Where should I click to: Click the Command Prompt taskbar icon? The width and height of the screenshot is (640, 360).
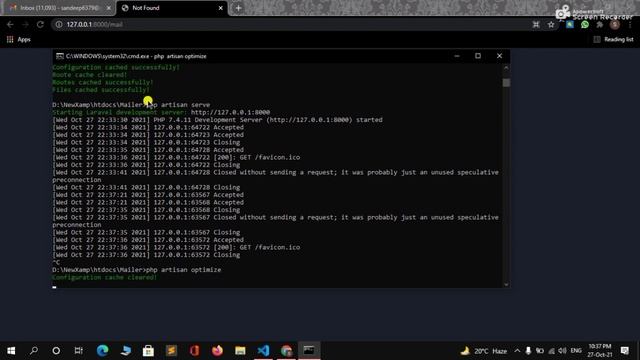[309, 351]
